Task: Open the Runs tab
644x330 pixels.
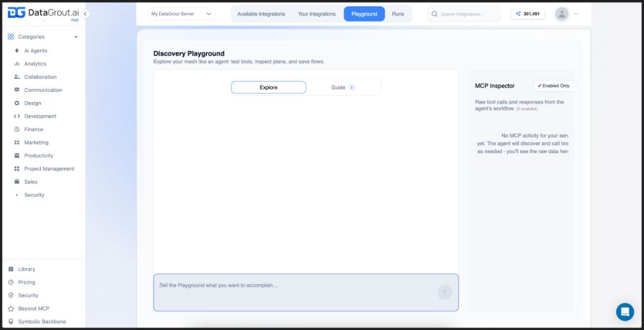Action: coord(398,14)
